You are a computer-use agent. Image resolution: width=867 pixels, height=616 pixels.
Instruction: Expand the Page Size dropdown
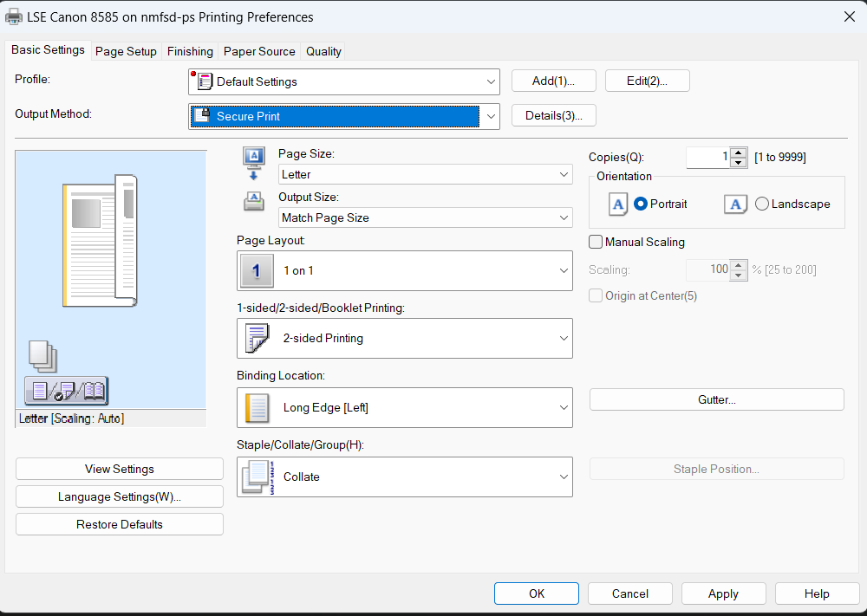pos(425,175)
